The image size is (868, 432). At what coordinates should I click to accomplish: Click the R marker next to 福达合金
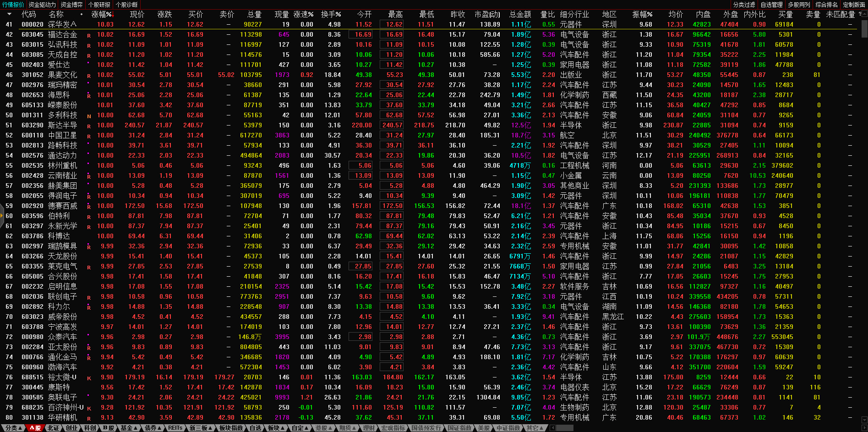coord(89,35)
